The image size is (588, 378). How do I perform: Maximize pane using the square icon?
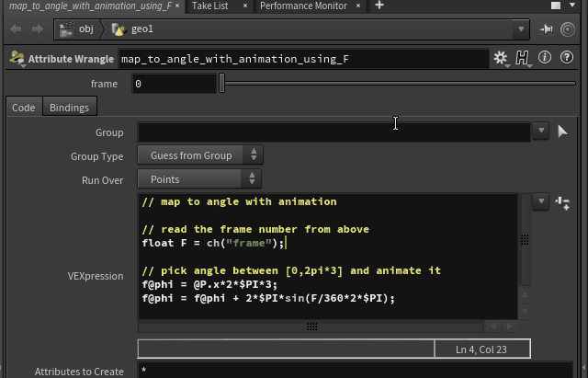pyautogui.click(x=556, y=6)
